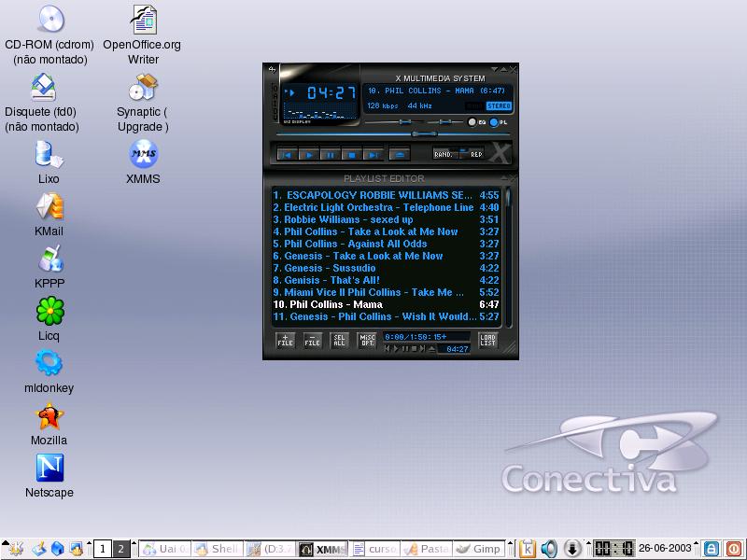Toggle REP repeat mode
747x560 pixels.
click(x=473, y=154)
